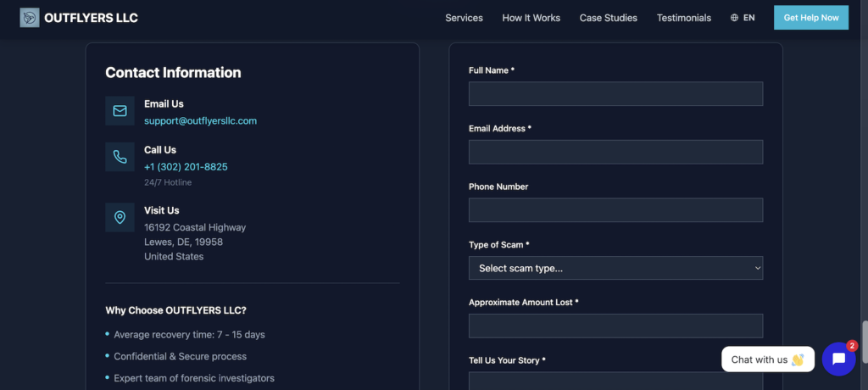Click the Call Us heading text
Image resolution: width=868 pixels, height=390 pixels.
(160, 150)
